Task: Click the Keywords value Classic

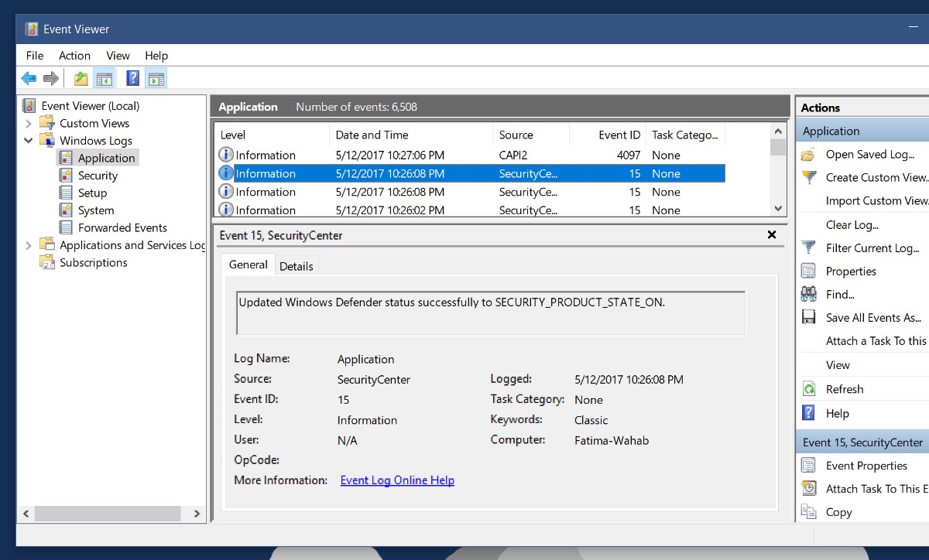Action: coord(591,421)
